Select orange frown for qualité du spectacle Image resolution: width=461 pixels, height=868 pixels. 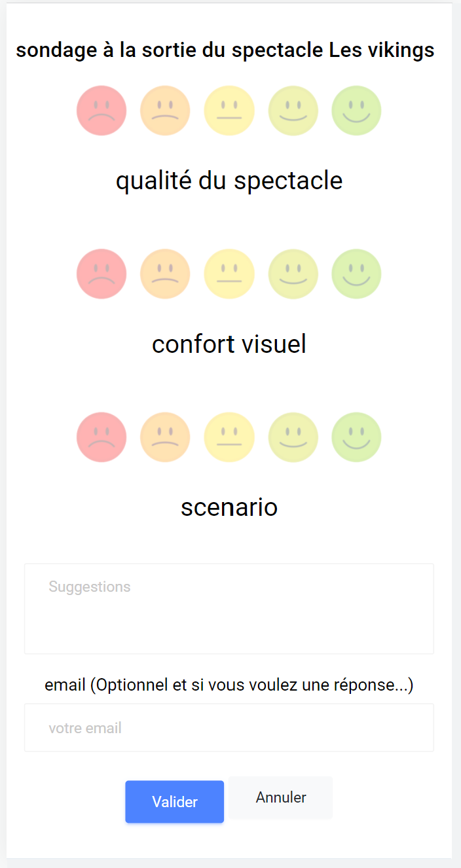point(165,111)
